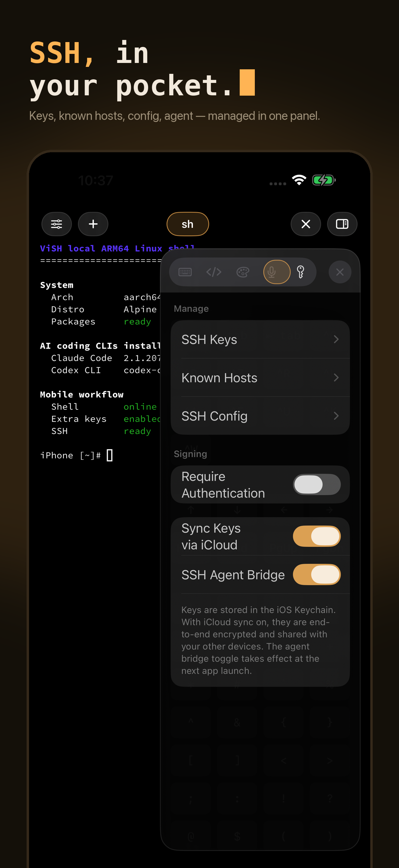Screen dimensions: 399x868
Task: Tap the "System" heading in terminal
Action: coord(57,285)
